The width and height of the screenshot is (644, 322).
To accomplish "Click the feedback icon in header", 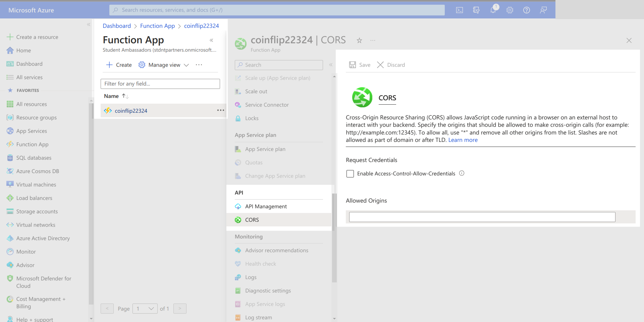I will [x=543, y=10].
